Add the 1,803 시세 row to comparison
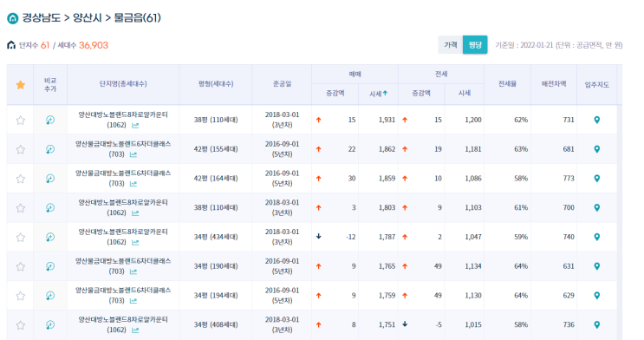This screenshot has height=340, width=644. coord(50,207)
